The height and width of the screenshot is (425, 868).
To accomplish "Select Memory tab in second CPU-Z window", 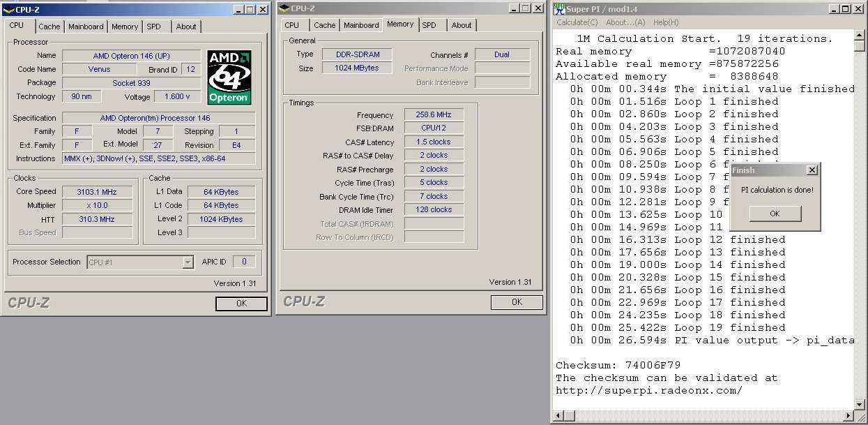I will pos(400,24).
